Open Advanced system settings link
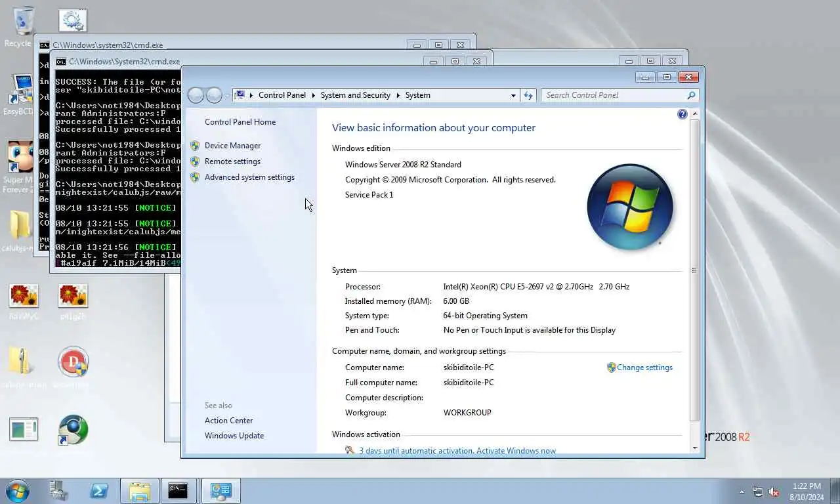 249,177
